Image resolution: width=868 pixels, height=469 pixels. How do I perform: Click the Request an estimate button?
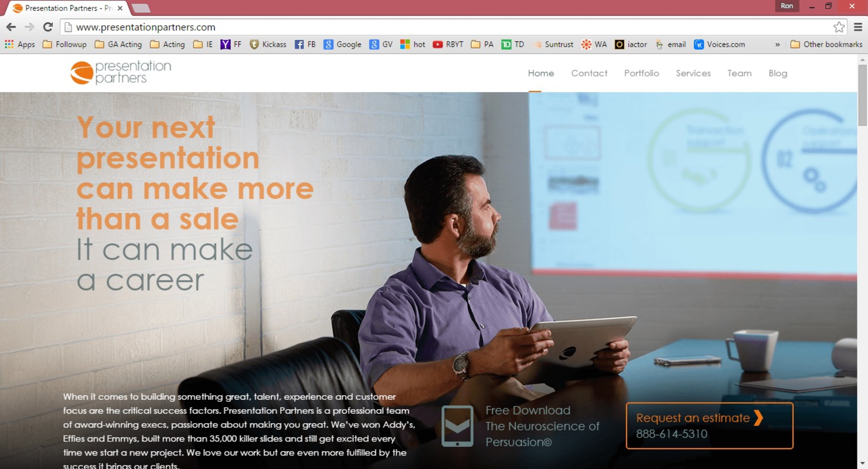click(x=709, y=426)
